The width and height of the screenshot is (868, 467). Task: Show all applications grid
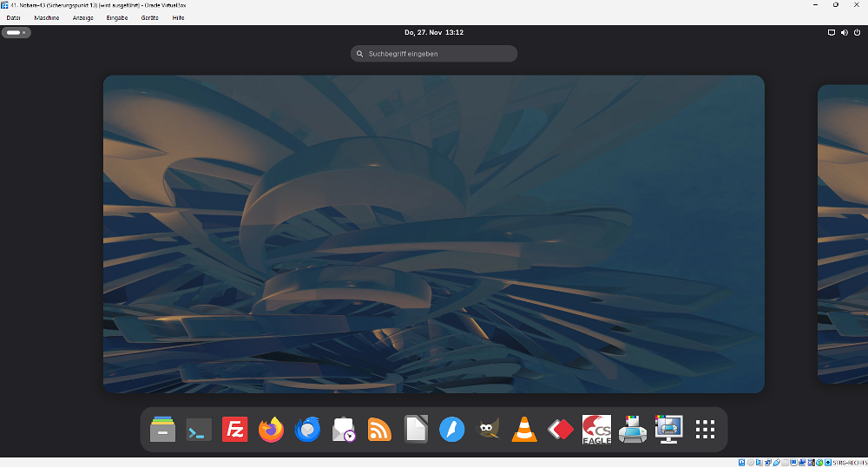coord(705,430)
